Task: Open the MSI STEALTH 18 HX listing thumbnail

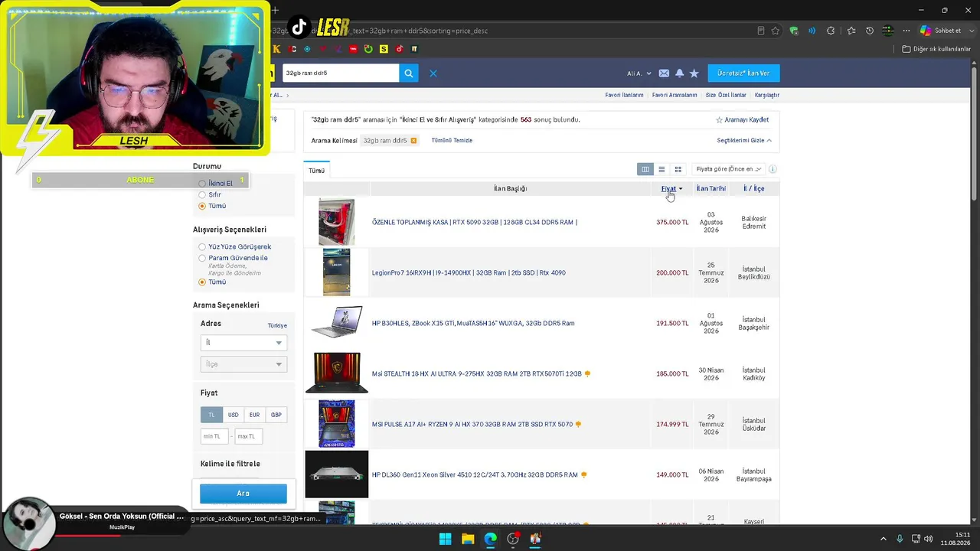Action: coord(337,373)
